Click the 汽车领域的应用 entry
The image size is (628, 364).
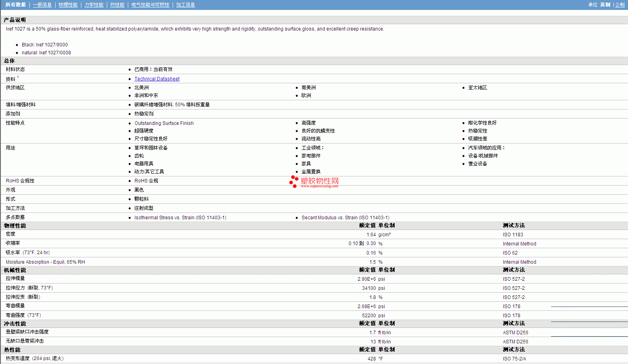(x=486, y=148)
